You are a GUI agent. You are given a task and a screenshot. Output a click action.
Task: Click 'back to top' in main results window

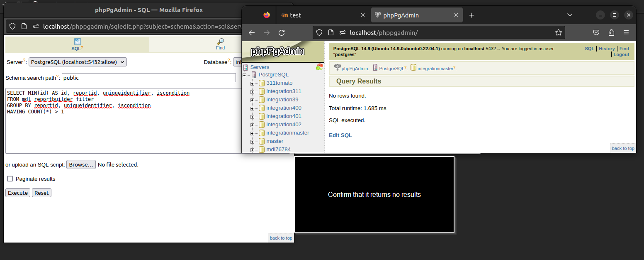click(x=623, y=148)
